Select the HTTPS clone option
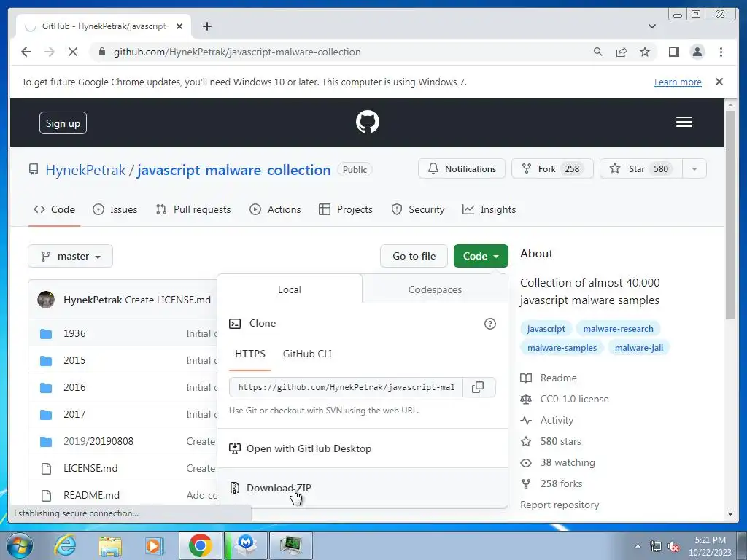 pyautogui.click(x=250, y=354)
